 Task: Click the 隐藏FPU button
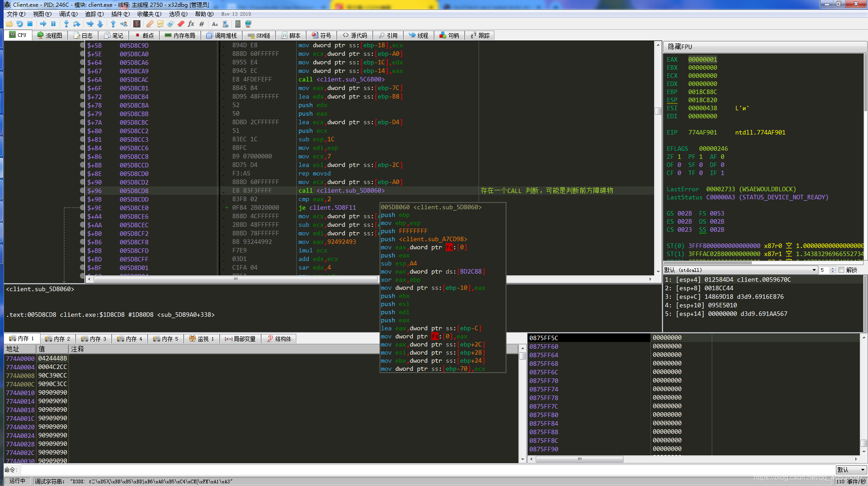(x=680, y=47)
